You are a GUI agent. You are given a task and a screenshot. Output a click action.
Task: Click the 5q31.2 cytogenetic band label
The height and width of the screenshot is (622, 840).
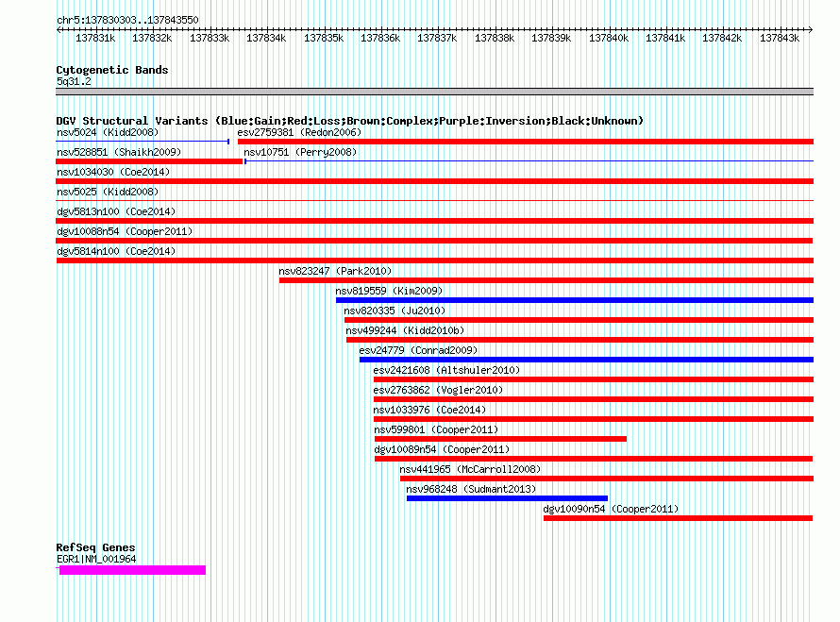[74, 82]
